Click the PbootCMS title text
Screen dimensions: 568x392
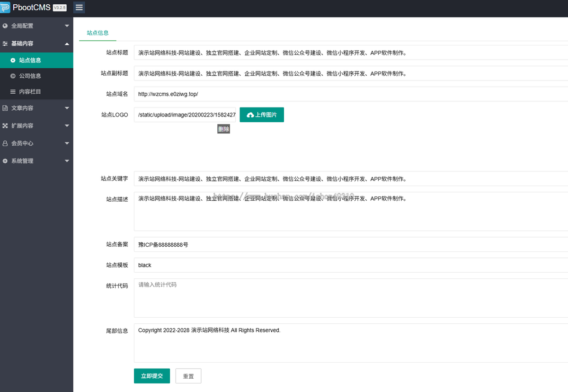click(x=32, y=8)
